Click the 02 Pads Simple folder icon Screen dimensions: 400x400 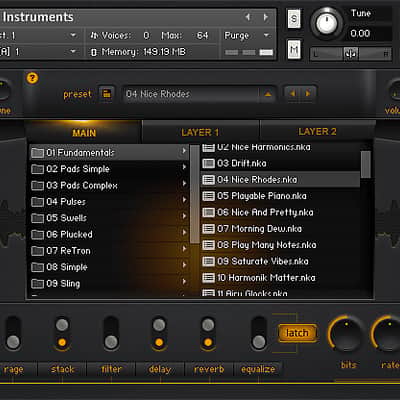pos(37,169)
